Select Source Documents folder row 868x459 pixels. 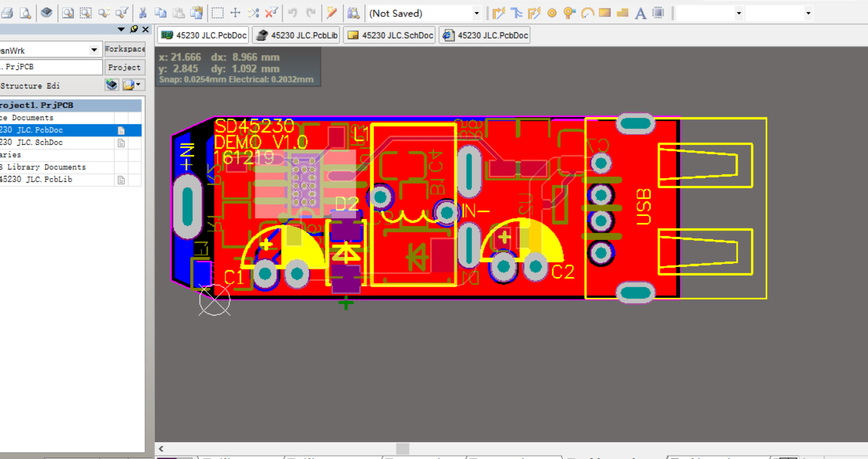tap(70, 118)
